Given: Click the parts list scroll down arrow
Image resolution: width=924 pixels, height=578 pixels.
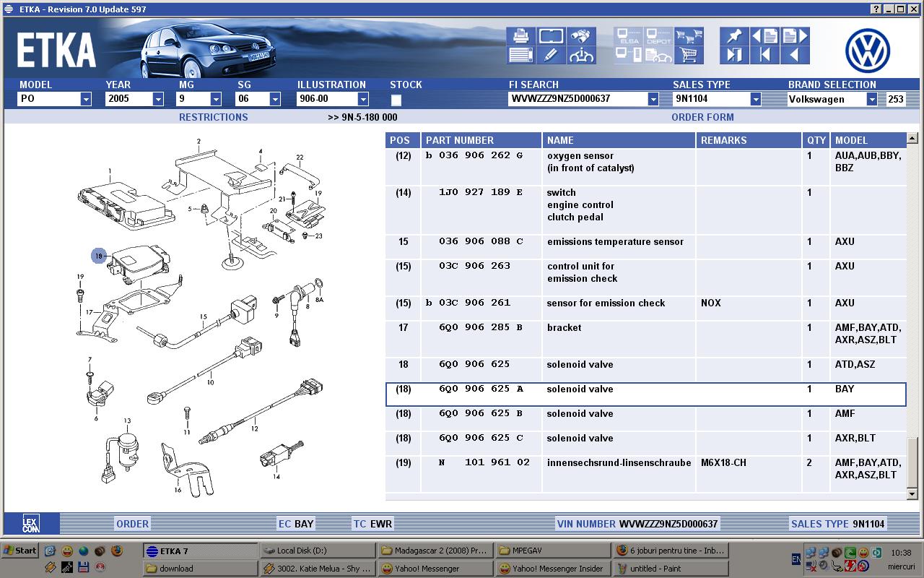Looking at the screenshot, I should [x=912, y=494].
